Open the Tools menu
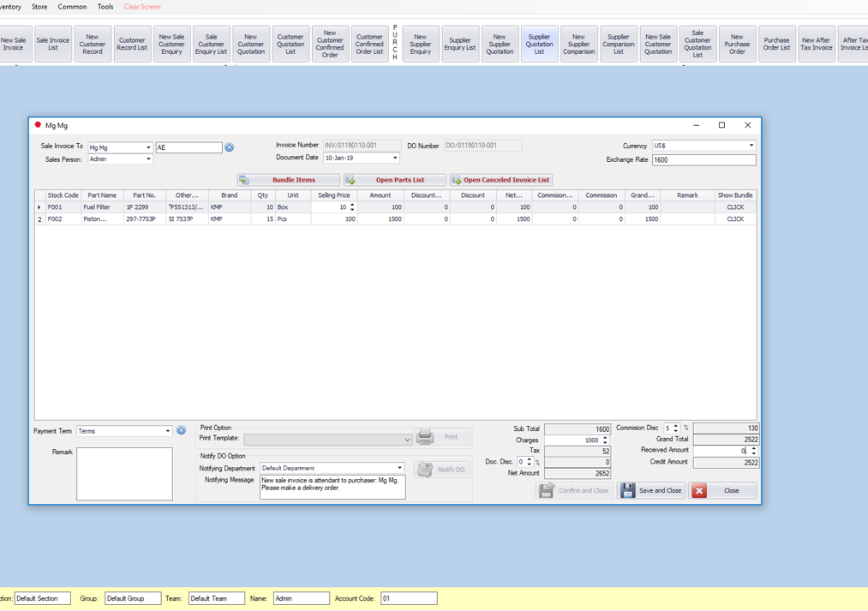This screenshot has height=611, width=868. pos(105,7)
